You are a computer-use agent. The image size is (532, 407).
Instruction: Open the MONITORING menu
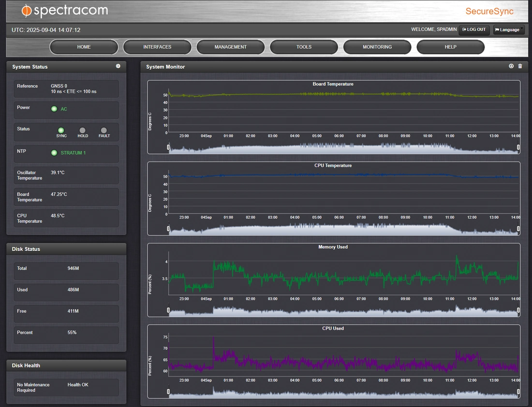[377, 47]
